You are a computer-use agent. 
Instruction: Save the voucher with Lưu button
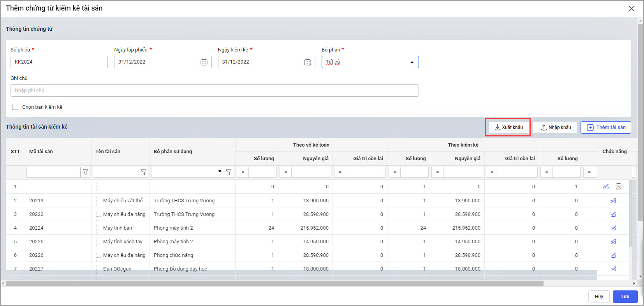click(x=625, y=297)
